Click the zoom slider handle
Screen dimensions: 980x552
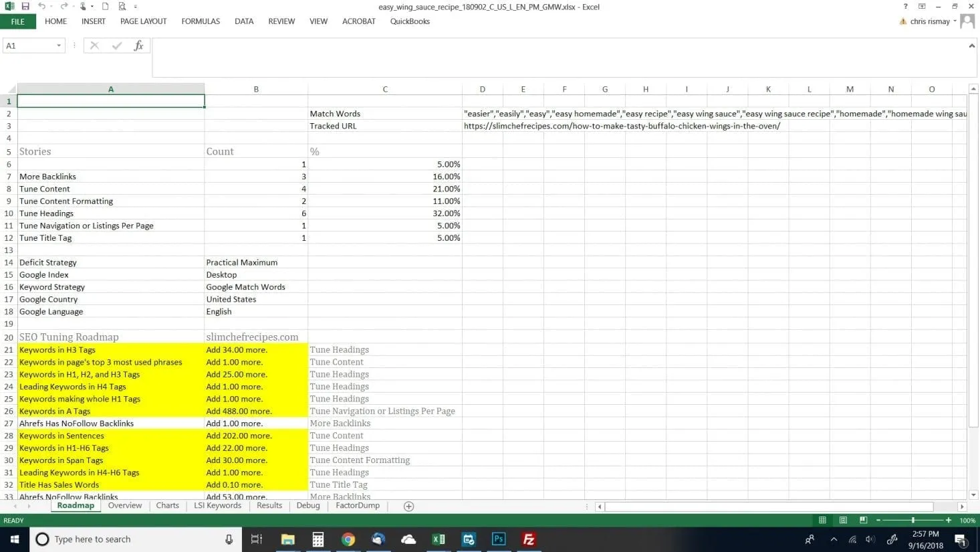click(x=912, y=521)
